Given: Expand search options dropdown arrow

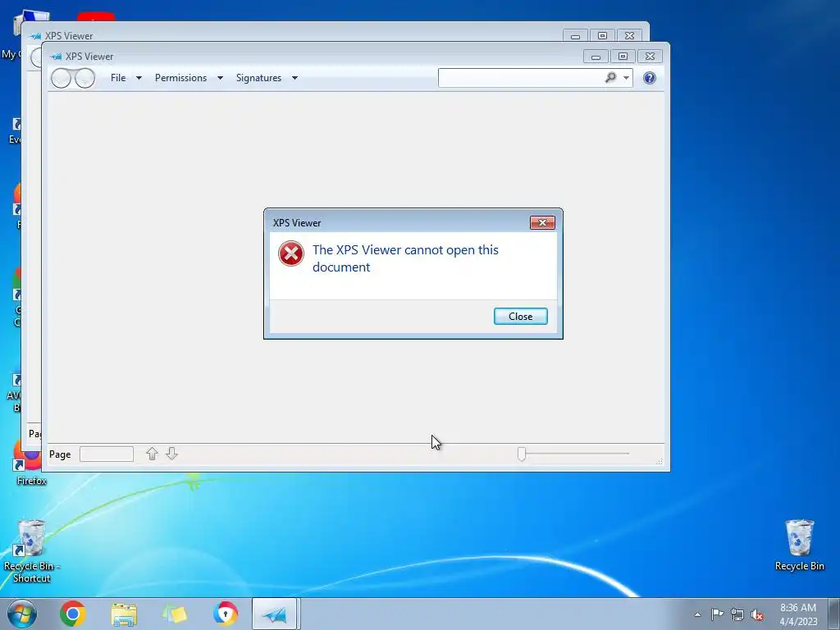Looking at the screenshot, I should [x=626, y=78].
